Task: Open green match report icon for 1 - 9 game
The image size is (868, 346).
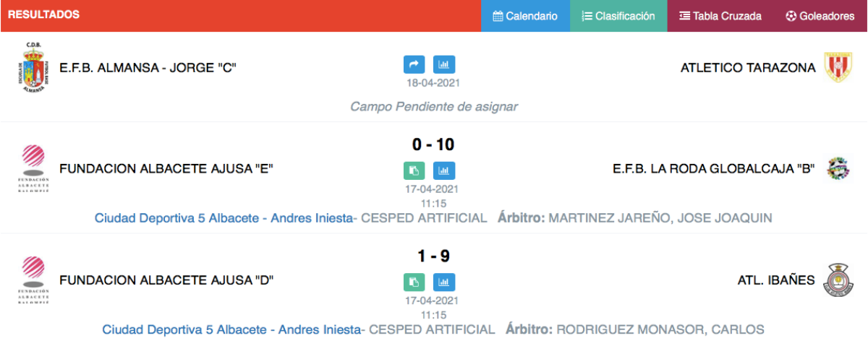Action: click(x=414, y=282)
